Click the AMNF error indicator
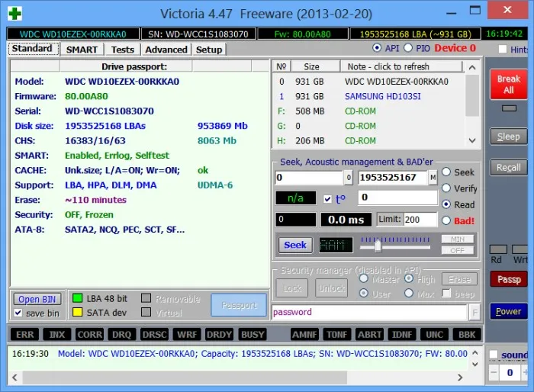Viewport: 534px width, 392px height. click(x=304, y=335)
